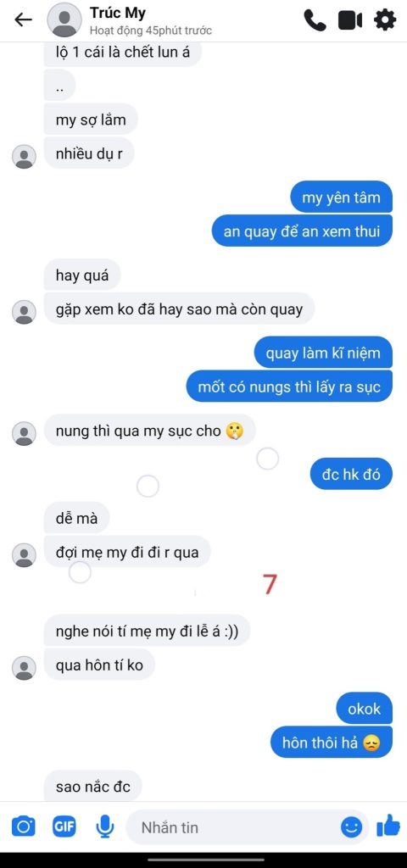Tap the "hôn thôi hả" message bubble
The height and width of the screenshot is (868, 407).
332,743
